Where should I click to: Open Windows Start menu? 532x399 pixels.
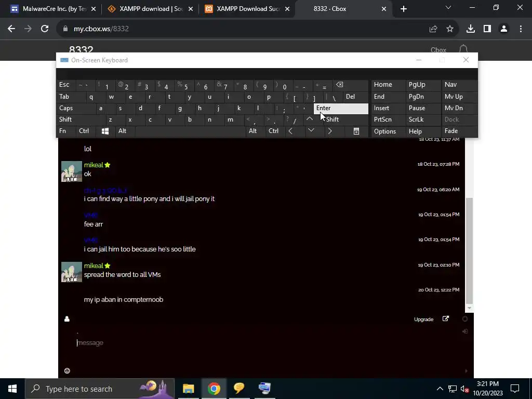12,389
